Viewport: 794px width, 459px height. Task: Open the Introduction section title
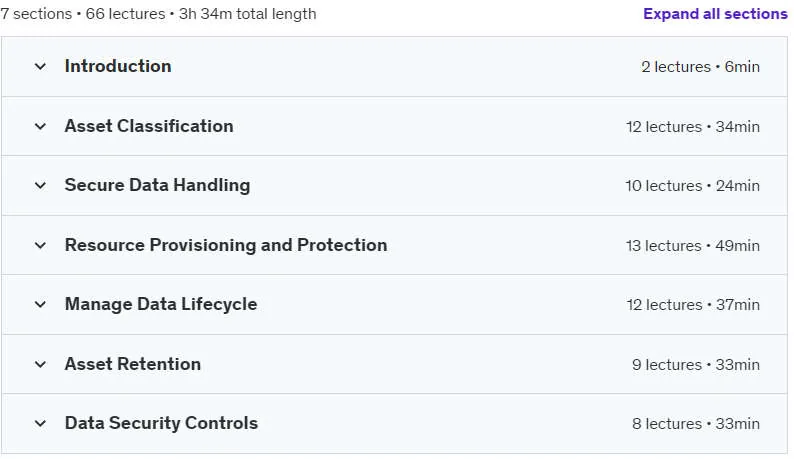pos(118,66)
